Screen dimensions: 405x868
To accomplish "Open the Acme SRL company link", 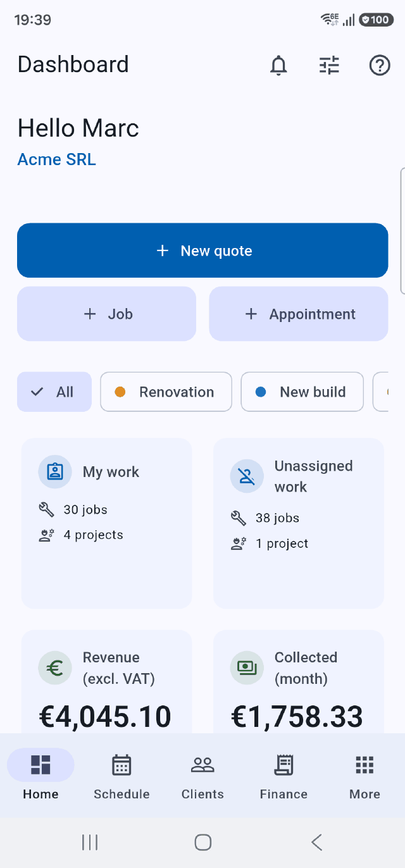I will point(56,159).
